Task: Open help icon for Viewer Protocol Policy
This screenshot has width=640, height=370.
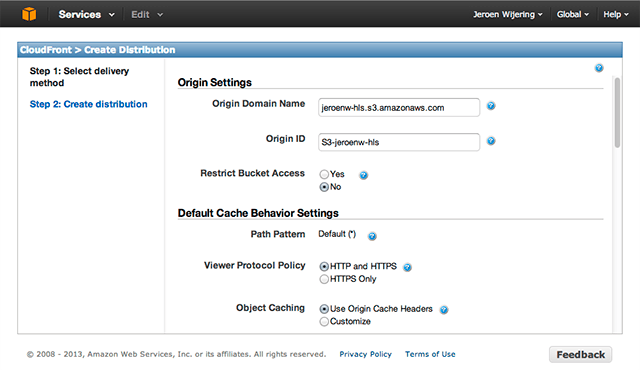Action: tap(407, 267)
